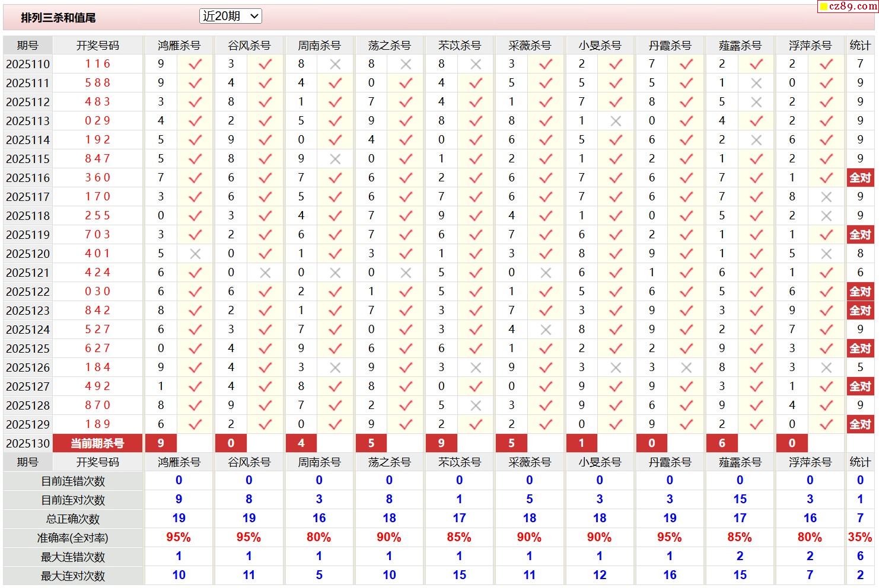Click the X mark for 丹霞杀号 in row 2025126
This screenshot has height=588, width=879.
coord(686,367)
